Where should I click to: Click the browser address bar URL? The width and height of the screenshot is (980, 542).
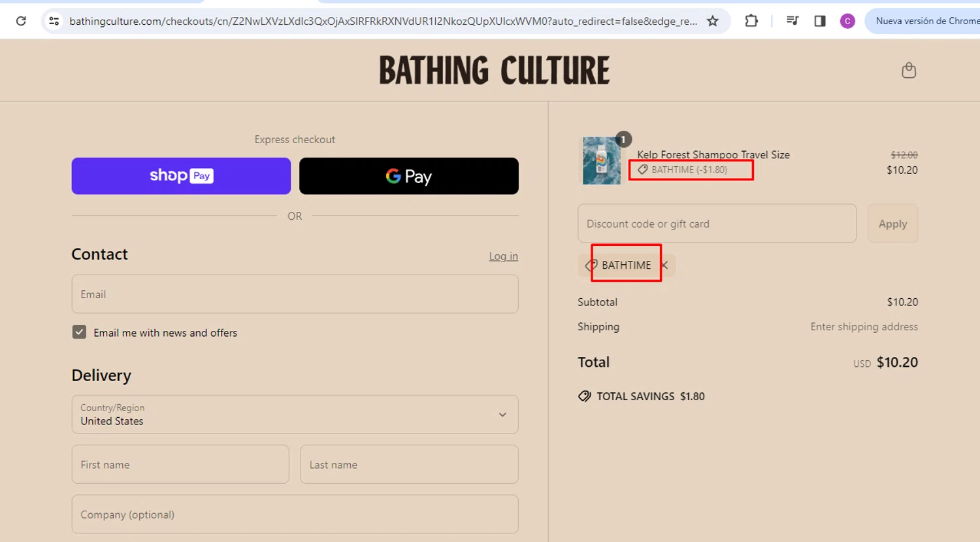click(x=383, y=21)
